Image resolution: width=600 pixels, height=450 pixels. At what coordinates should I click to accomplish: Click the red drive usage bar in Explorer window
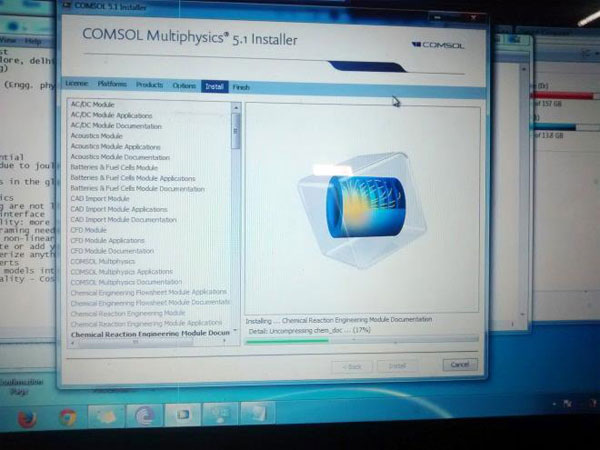click(562, 96)
